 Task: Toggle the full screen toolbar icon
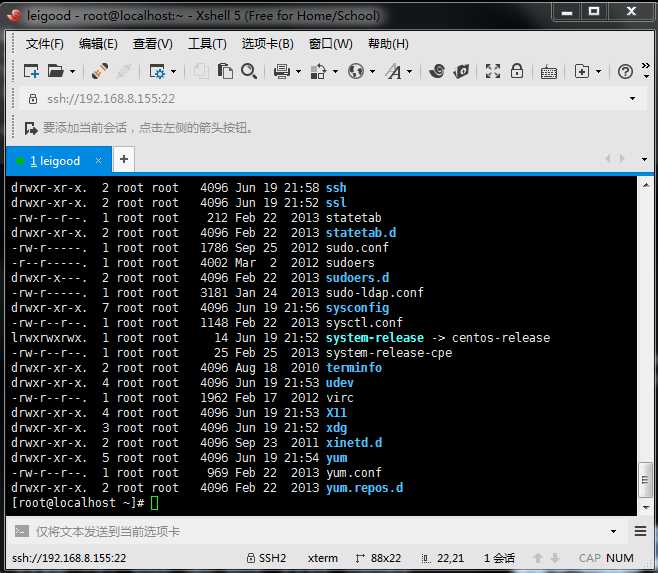[x=493, y=71]
